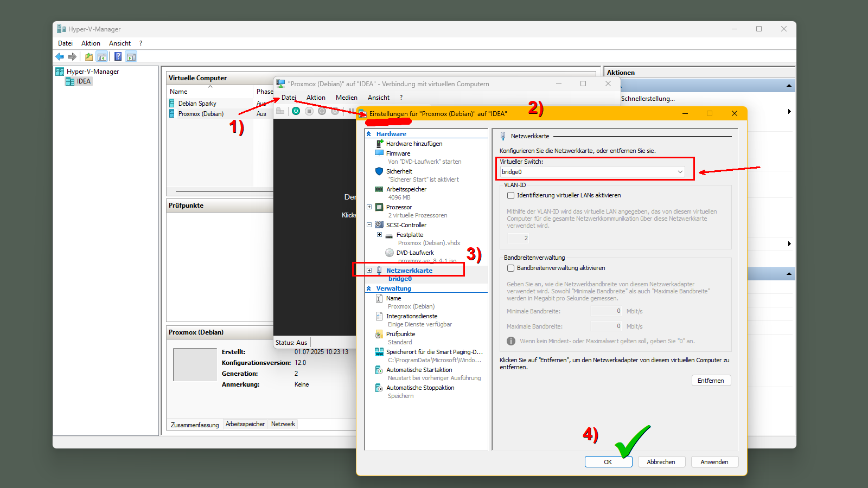The width and height of the screenshot is (868, 488).
Task: Open the Medien menu in VM connection
Action: point(346,98)
